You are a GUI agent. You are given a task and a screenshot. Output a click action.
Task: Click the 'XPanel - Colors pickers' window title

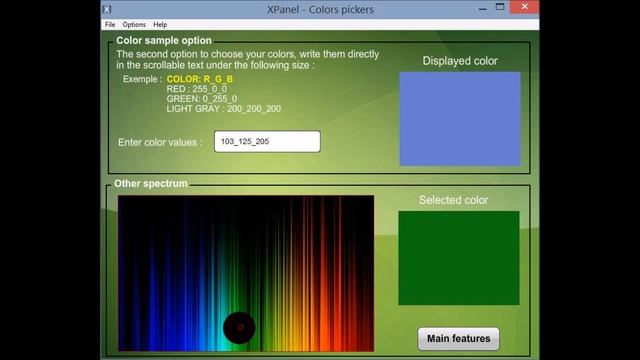pos(320,9)
